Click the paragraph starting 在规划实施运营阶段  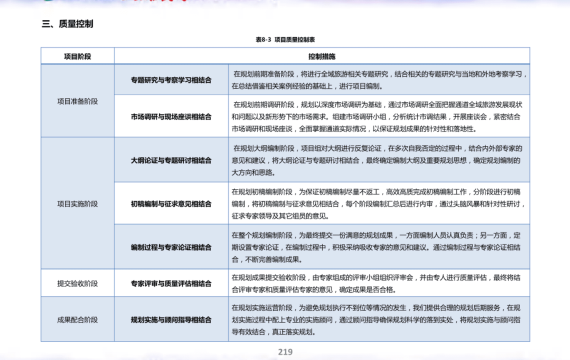coord(376,320)
